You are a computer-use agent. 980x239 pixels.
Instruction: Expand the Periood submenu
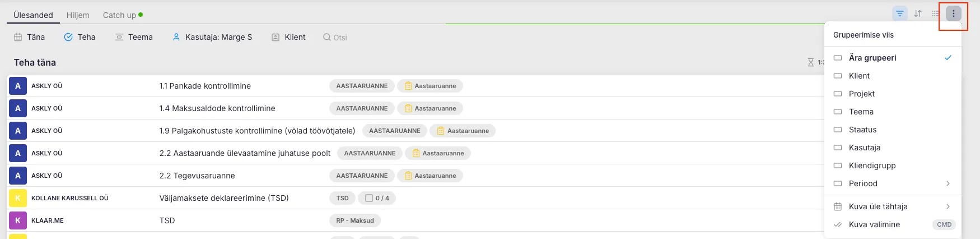[x=893, y=183]
